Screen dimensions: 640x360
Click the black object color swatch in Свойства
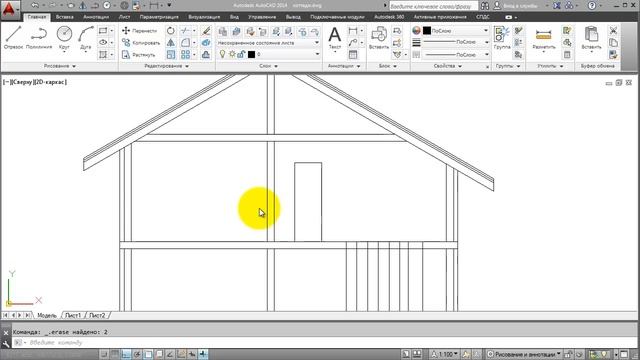pos(427,31)
